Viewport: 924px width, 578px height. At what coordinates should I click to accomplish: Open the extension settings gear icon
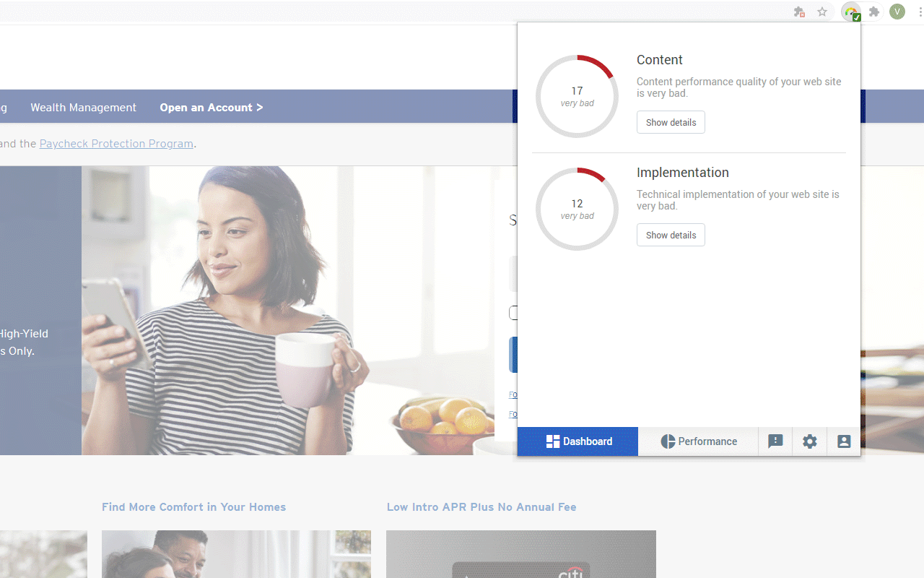click(809, 441)
